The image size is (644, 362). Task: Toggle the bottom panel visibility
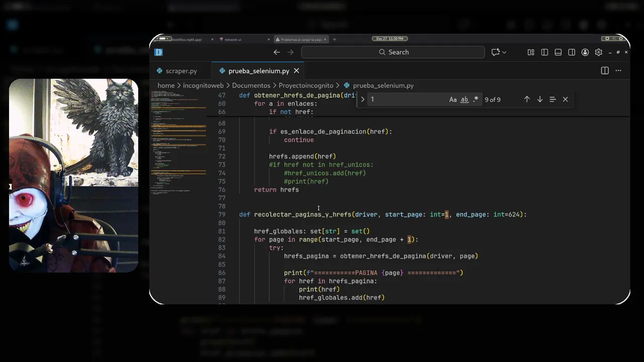pyautogui.click(x=558, y=52)
